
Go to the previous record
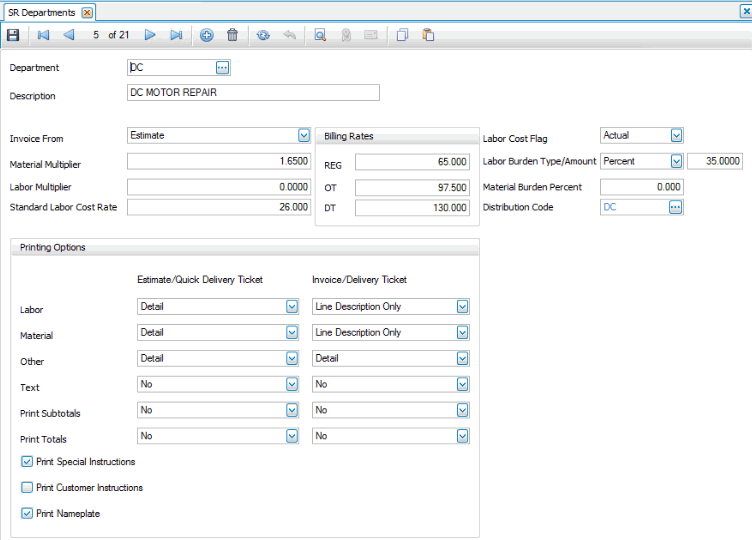68,35
